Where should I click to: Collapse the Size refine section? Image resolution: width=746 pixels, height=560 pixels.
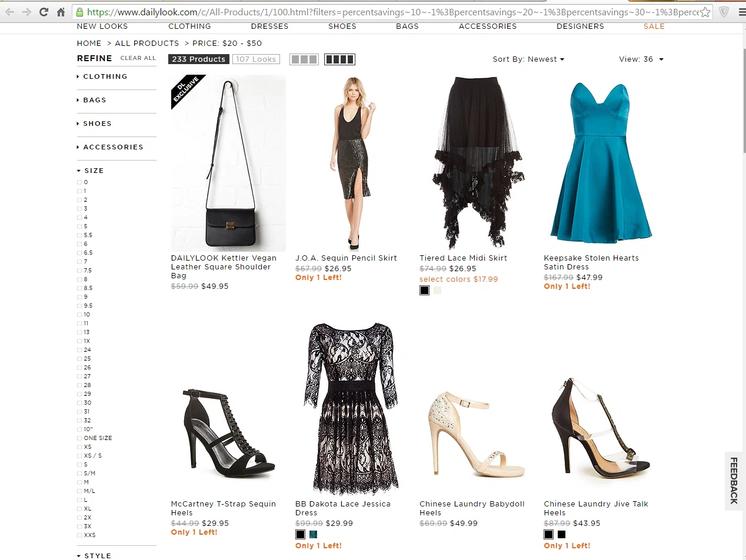(91, 171)
